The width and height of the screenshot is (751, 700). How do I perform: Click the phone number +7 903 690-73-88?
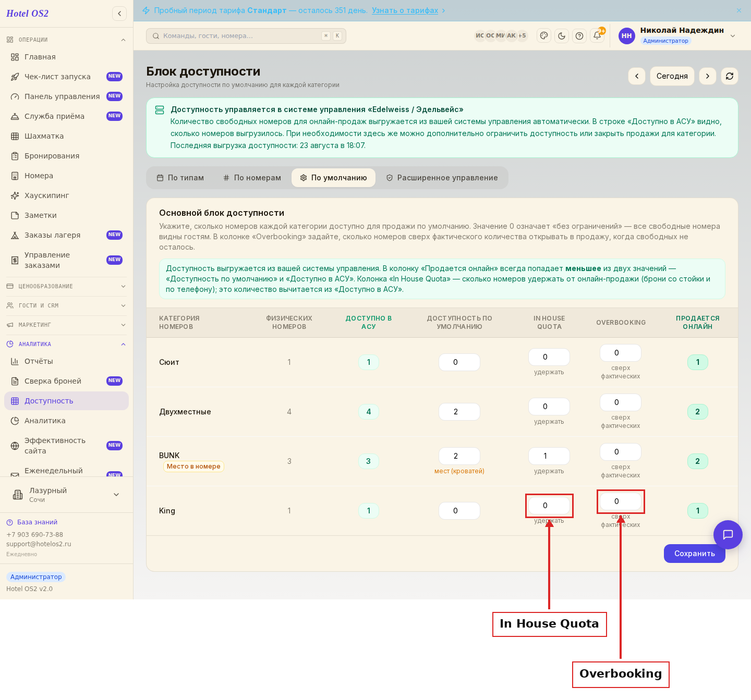click(x=34, y=535)
